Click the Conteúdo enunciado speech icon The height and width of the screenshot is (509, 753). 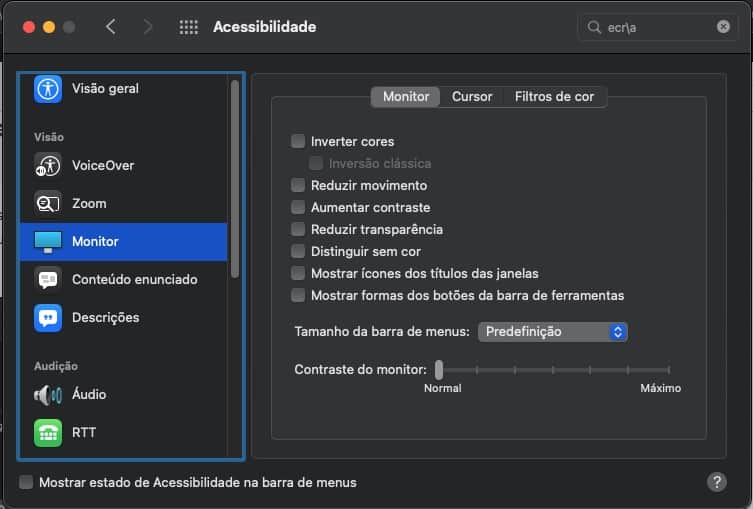48,279
